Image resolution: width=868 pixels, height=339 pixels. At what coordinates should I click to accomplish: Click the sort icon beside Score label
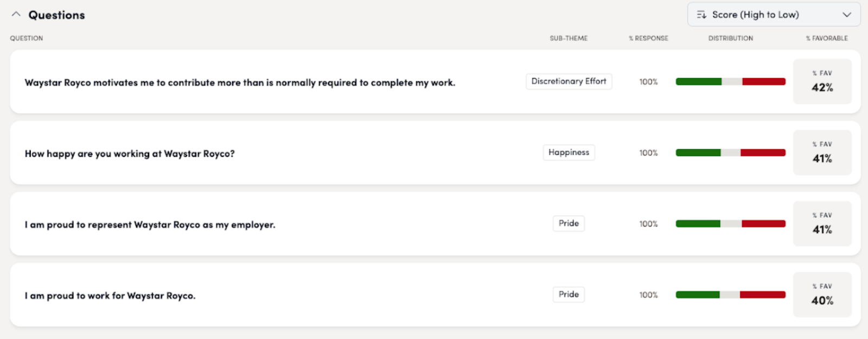701,15
